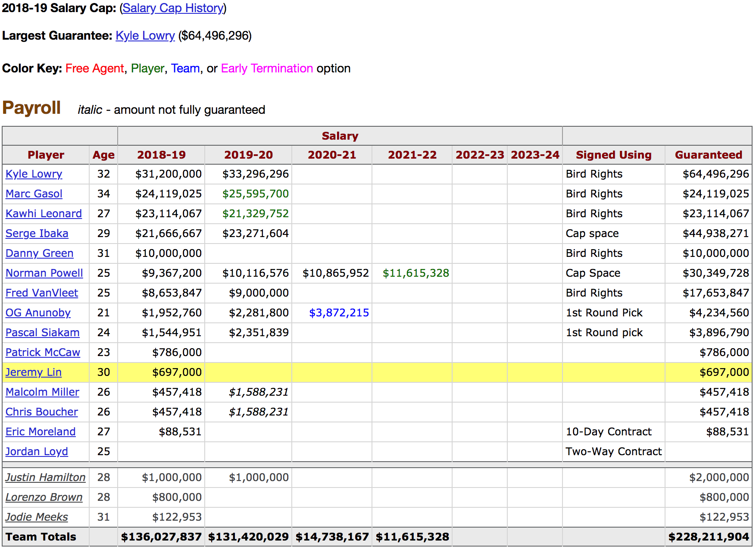Open Kawhi Leonard's player page
The image size is (756, 550).
click(x=44, y=214)
